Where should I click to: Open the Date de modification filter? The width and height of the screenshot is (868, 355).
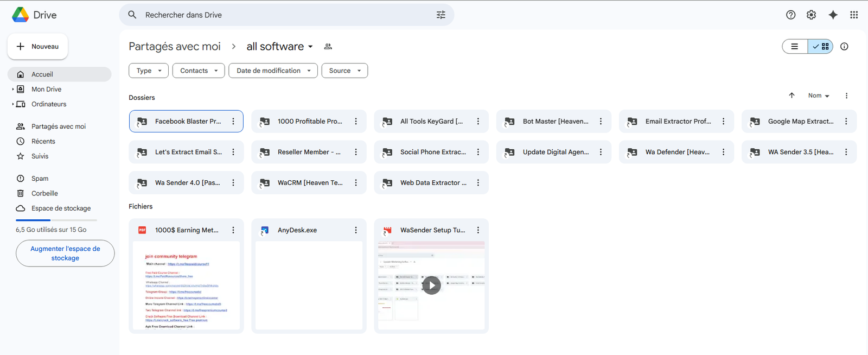(273, 71)
